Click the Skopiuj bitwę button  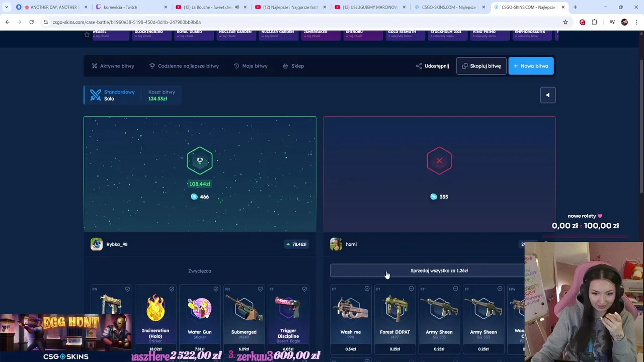tap(481, 66)
